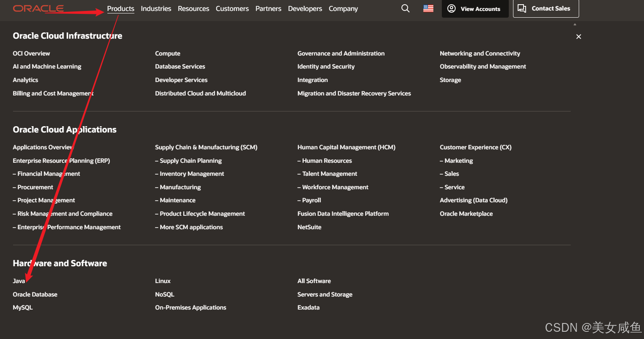Go to AI and Machine Learning
This screenshot has height=339, width=644.
pos(47,66)
